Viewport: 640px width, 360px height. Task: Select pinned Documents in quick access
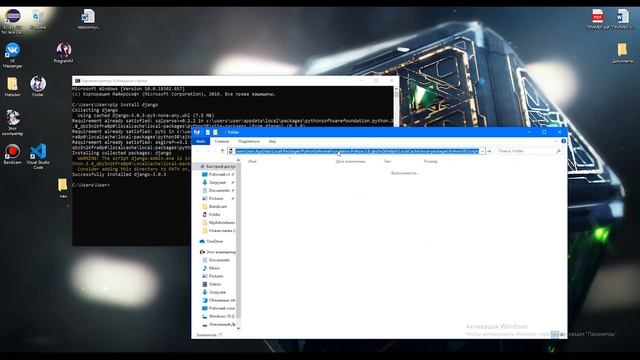(219, 190)
